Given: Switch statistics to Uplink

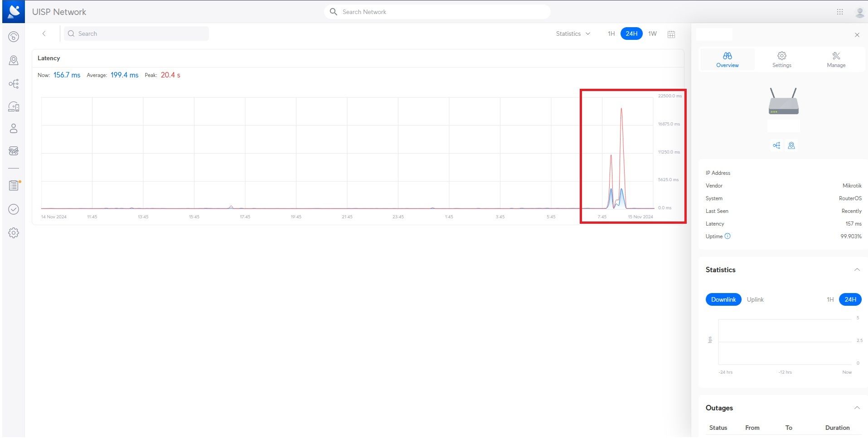Looking at the screenshot, I should point(755,299).
